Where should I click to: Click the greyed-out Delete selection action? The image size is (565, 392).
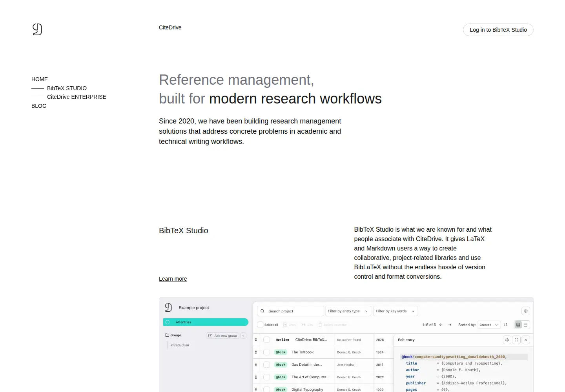tap(333, 325)
